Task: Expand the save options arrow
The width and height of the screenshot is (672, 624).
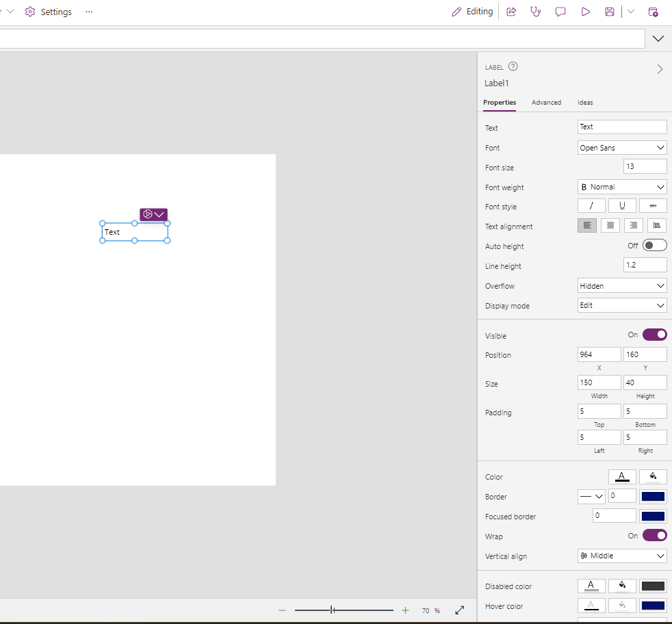Action: tap(631, 12)
